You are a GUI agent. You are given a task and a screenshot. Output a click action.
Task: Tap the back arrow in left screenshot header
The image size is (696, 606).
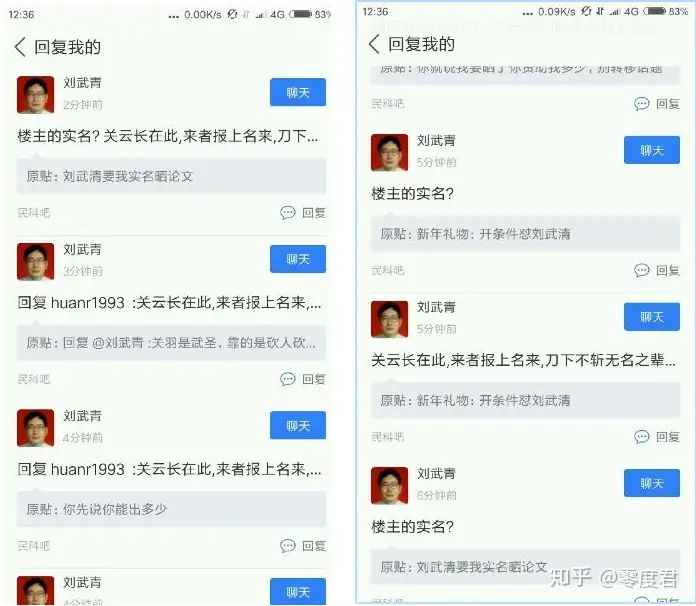(x=20, y=47)
